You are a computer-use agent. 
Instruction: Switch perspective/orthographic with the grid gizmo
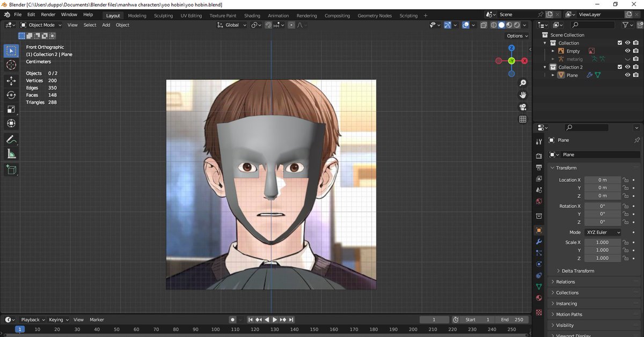click(x=523, y=119)
